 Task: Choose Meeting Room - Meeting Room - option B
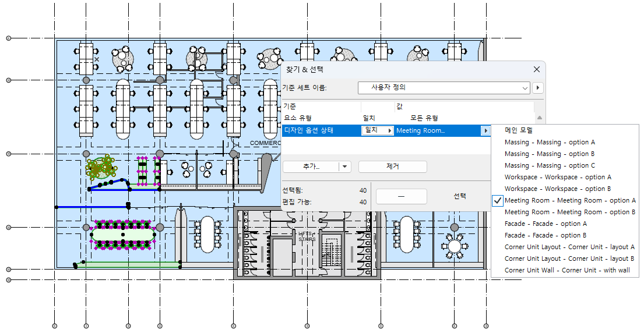[x=565, y=212]
